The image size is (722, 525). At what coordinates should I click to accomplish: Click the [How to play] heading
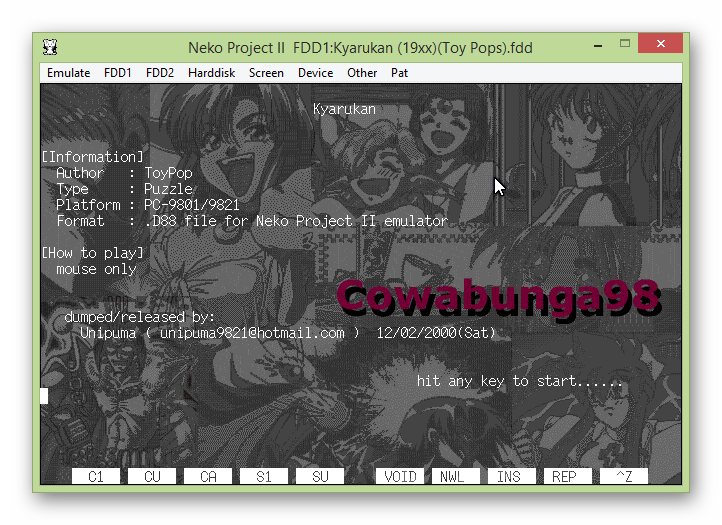pyautogui.click(x=93, y=253)
